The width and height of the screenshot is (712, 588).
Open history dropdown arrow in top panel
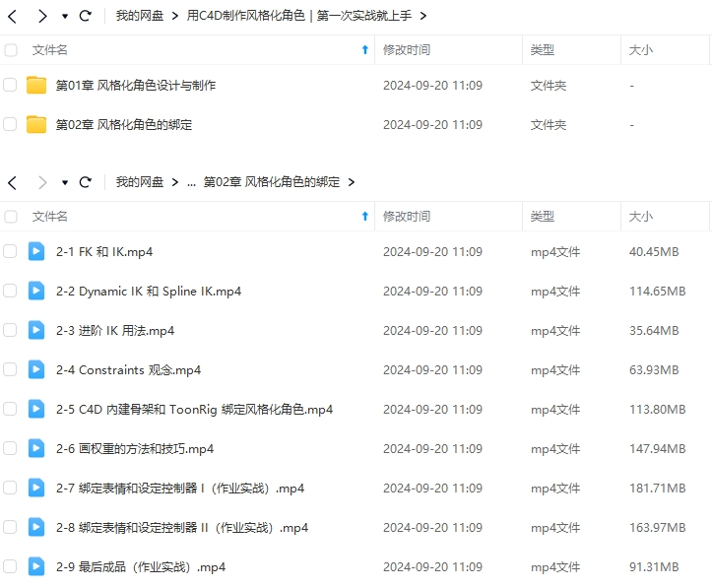pyautogui.click(x=65, y=17)
